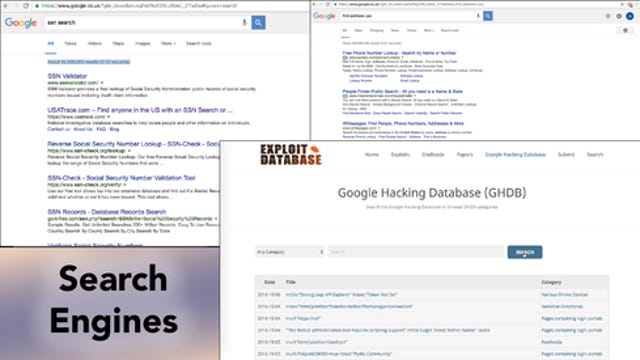Open SSN Records Database Records Search result

pyautogui.click(x=107, y=212)
